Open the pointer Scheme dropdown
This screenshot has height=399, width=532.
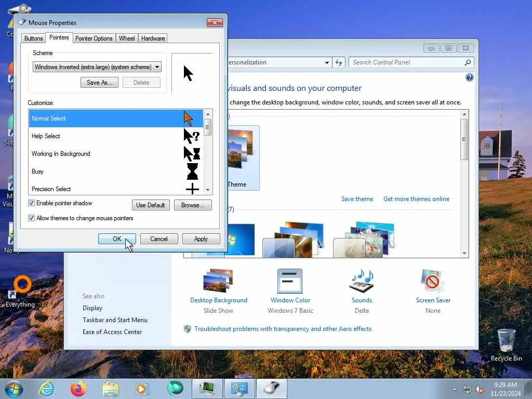97,67
